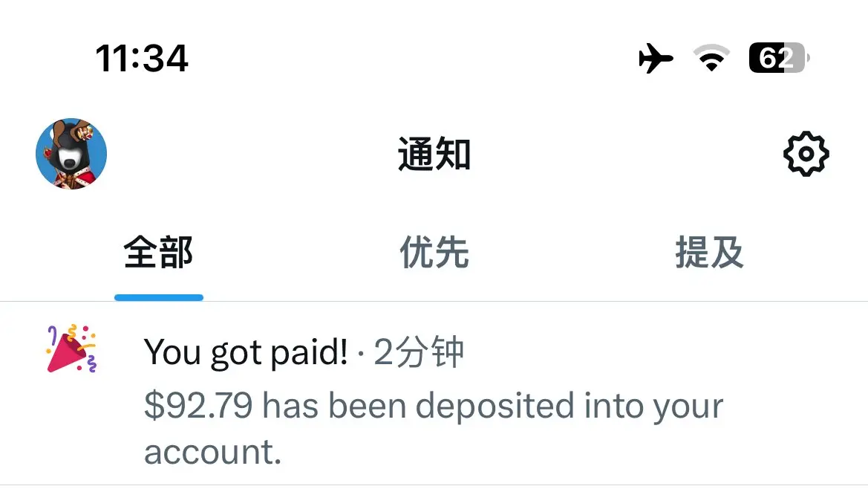868x489 pixels.
Task: Open notification settings gear
Action: tap(806, 154)
